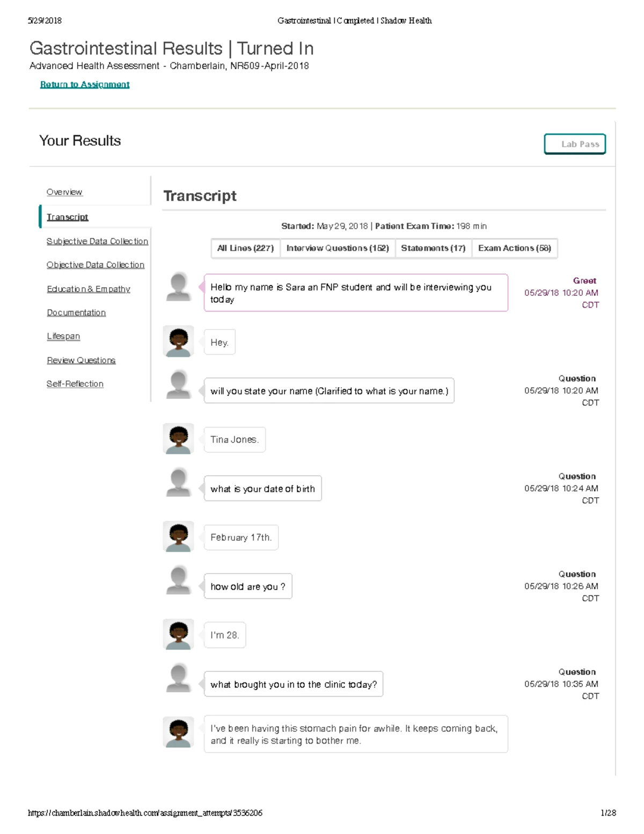Go to the Overview section
This screenshot has width=644, height=834.
[x=64, y=192]
